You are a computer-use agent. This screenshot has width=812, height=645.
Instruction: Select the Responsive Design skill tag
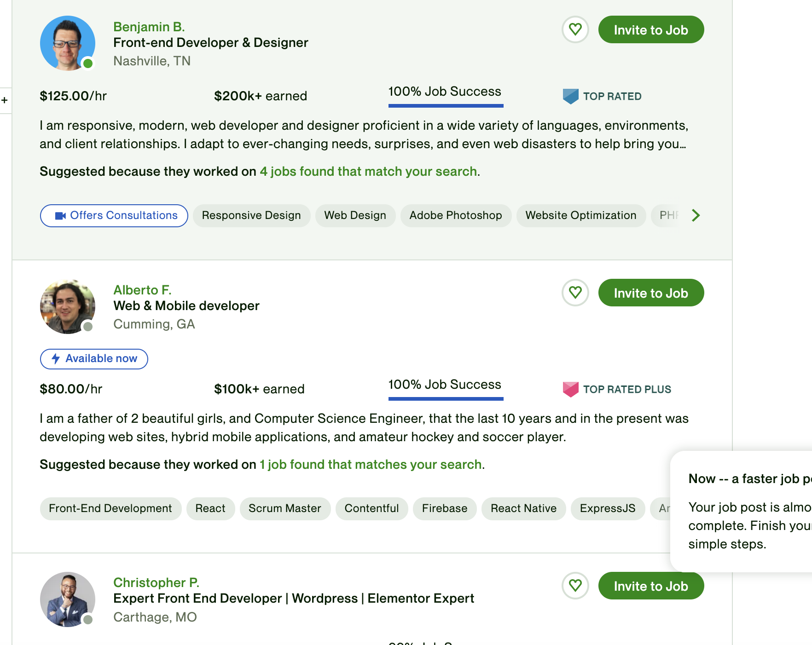point(251,215)
